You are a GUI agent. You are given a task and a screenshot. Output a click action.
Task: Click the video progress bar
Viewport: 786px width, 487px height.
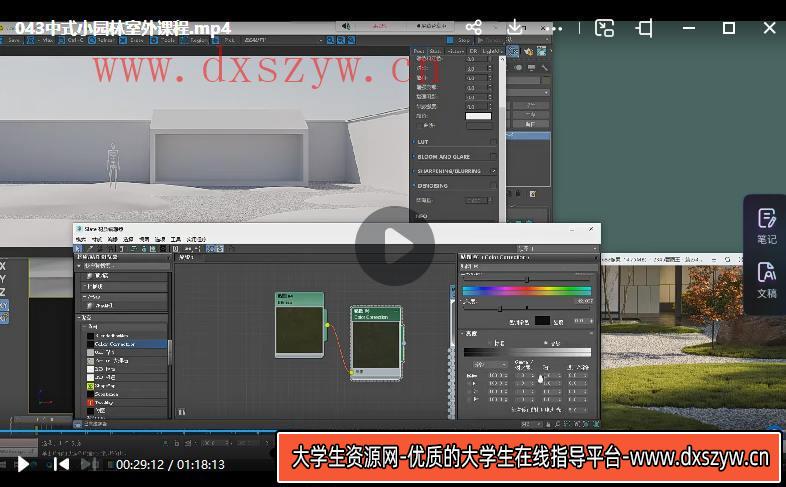pos(393,430)
